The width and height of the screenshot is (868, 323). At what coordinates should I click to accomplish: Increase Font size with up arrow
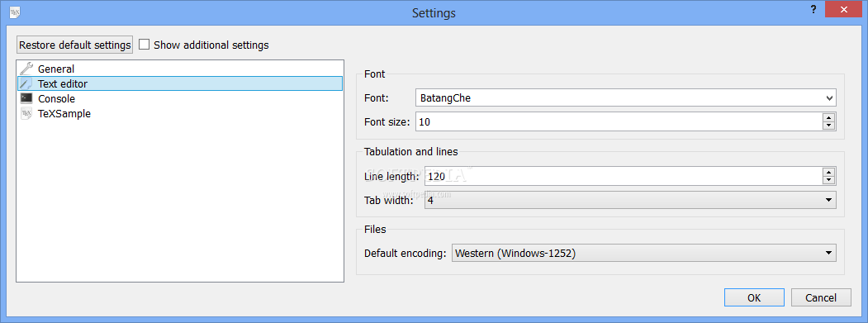pos(828,117)
